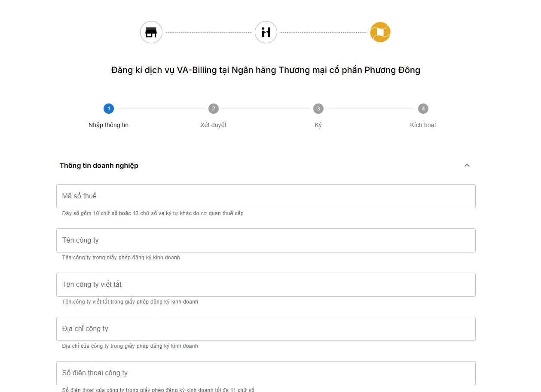Screen dimensions: 541x392
Task: Click the 'Kích hoạt' step label
Action: point(423,125)
